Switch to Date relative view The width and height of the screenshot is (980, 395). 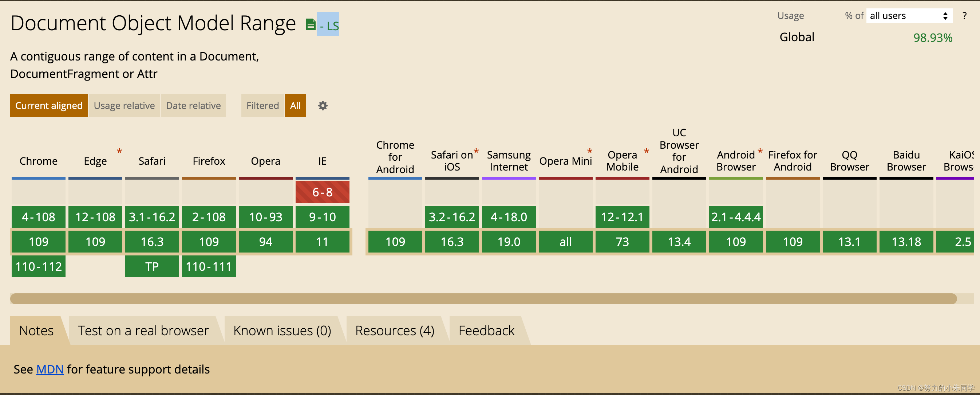tap(193, 106)
